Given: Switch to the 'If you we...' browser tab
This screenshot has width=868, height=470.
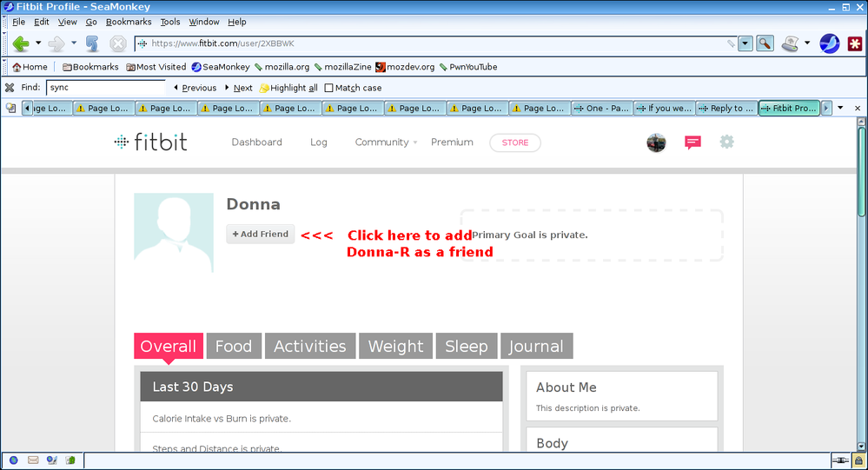Looking at the screenshot, I should 665,108.
